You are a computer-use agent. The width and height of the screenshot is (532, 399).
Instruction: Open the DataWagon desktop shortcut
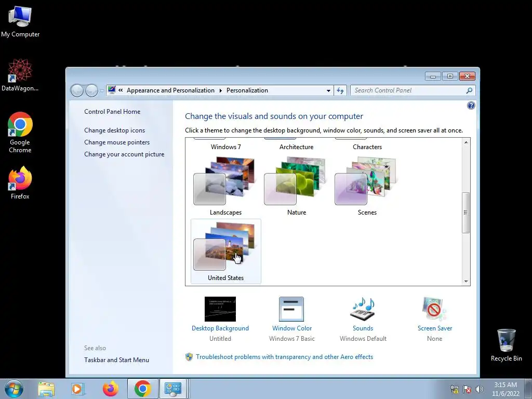point(20,75)
